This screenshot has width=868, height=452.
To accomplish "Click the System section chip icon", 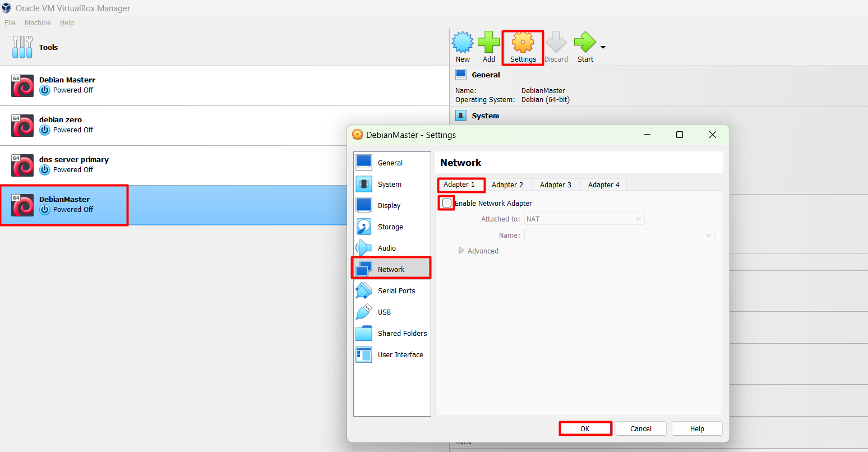I will click(461, 116).
